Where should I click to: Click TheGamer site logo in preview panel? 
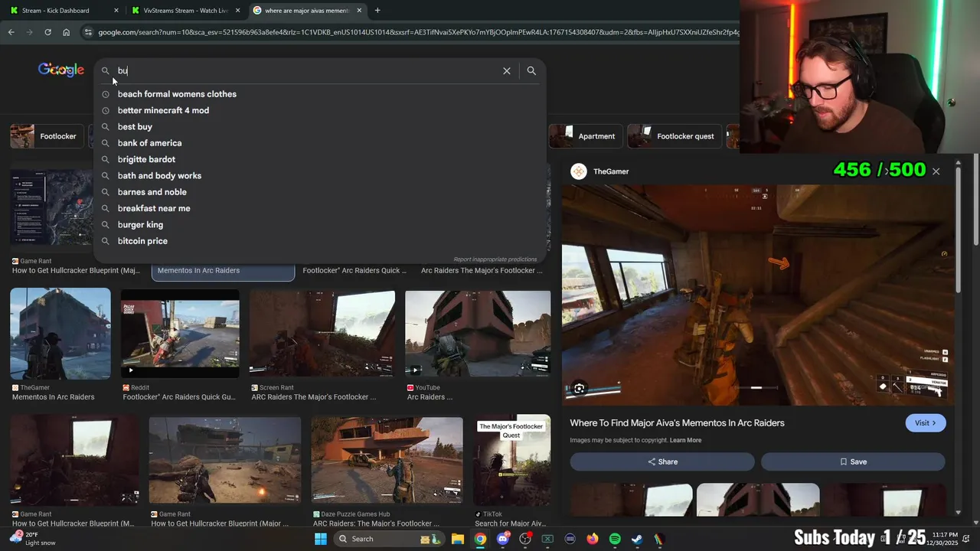click(579, 171)
